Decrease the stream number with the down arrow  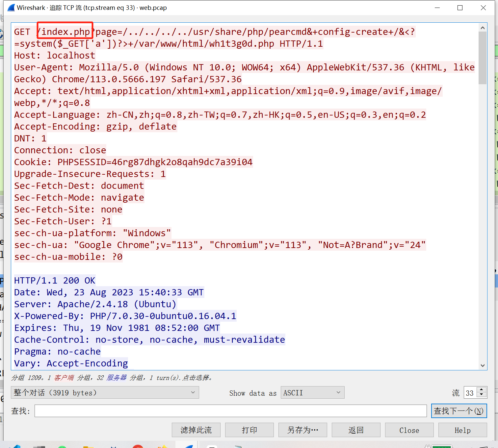tap(481, 395)
